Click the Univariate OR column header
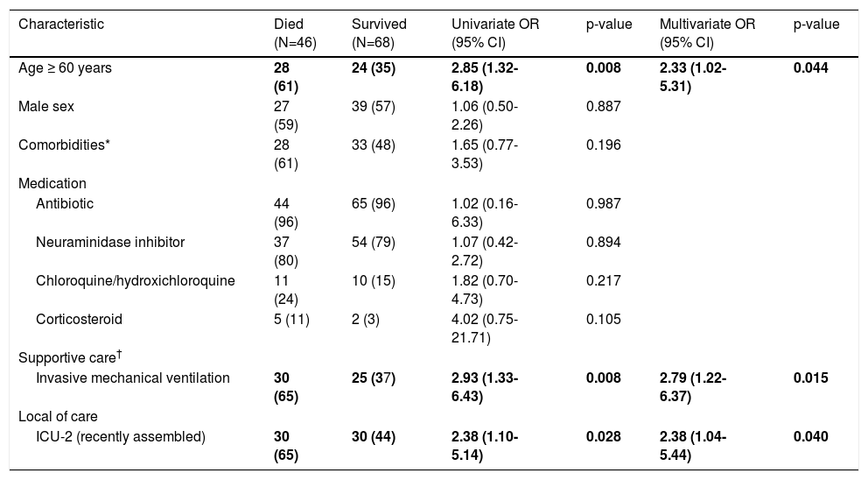 [x=495, y=32]
